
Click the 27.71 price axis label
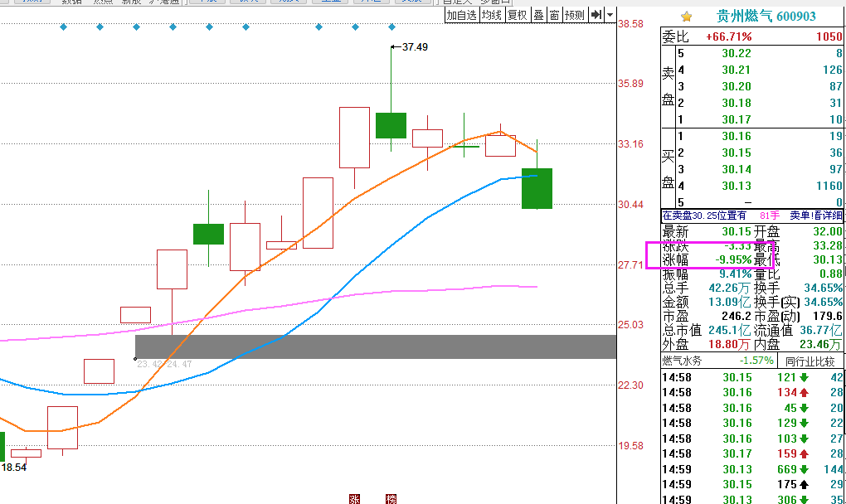(x=630, y=264)
